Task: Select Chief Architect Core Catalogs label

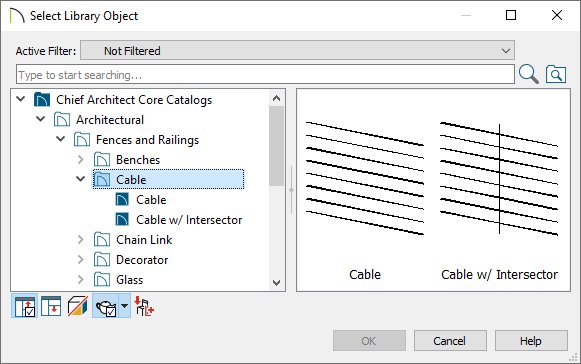Action: pyautogui.click(x=134, y=100)
